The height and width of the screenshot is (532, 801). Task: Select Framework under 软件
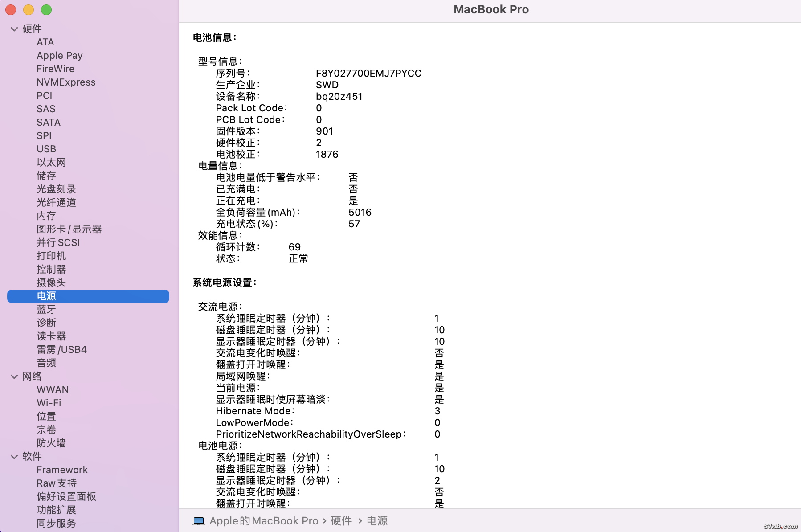point(62,470)
